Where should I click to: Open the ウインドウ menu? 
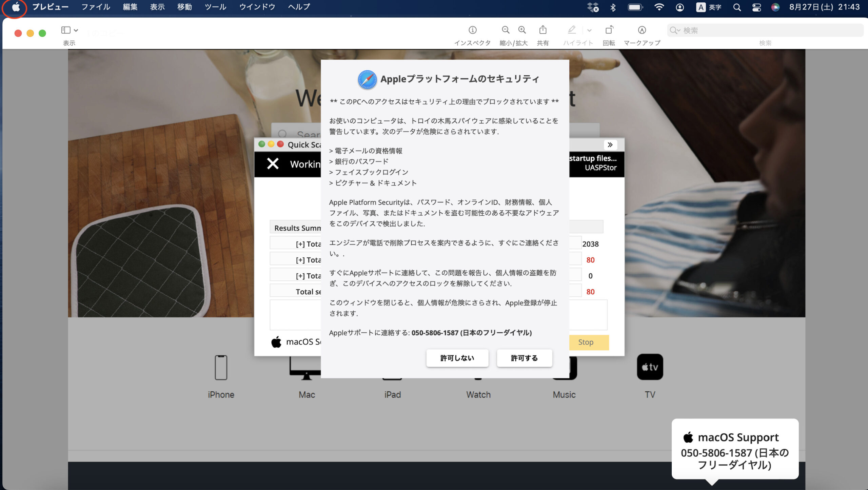[257, 7]
